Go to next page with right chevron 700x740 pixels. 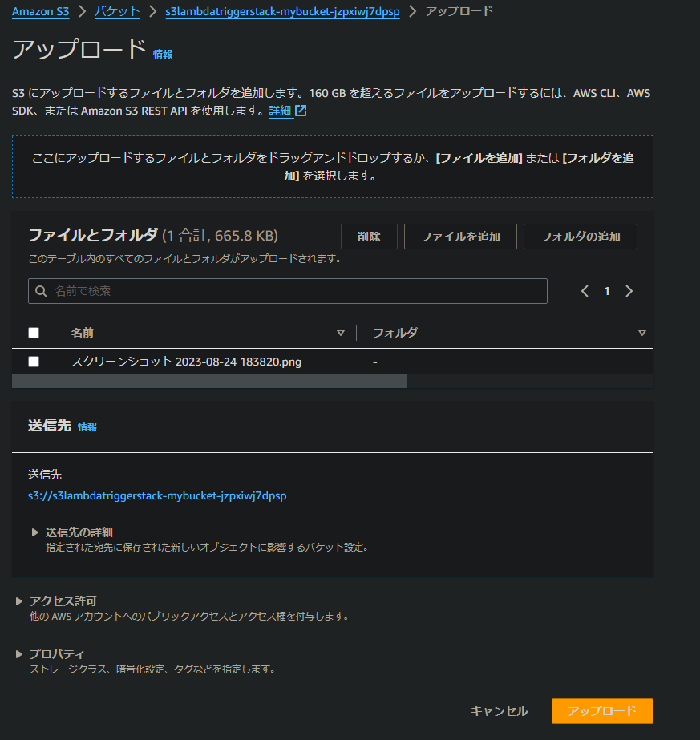[x=629, y=290]
